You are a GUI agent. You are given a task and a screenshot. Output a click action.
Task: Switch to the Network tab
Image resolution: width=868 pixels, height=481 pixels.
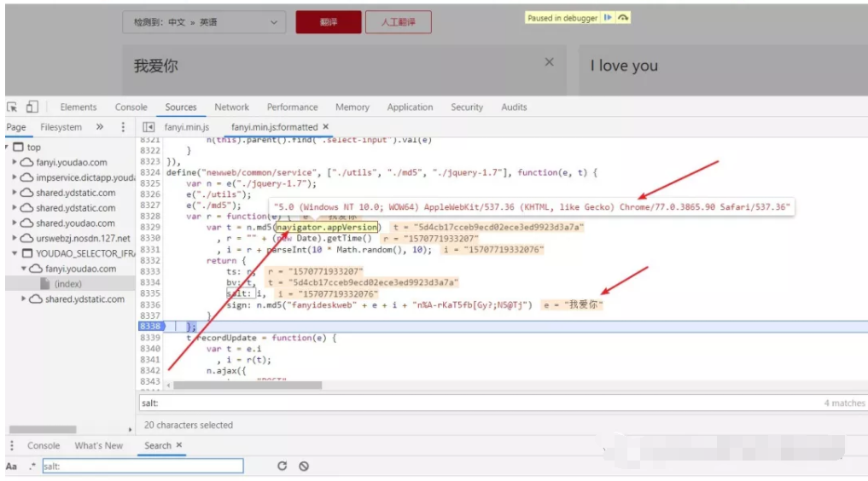click(231, 107)
